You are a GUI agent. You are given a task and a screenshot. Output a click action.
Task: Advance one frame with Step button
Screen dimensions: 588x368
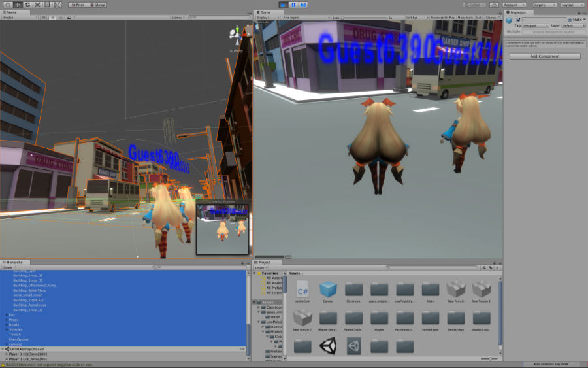[303, 5]
